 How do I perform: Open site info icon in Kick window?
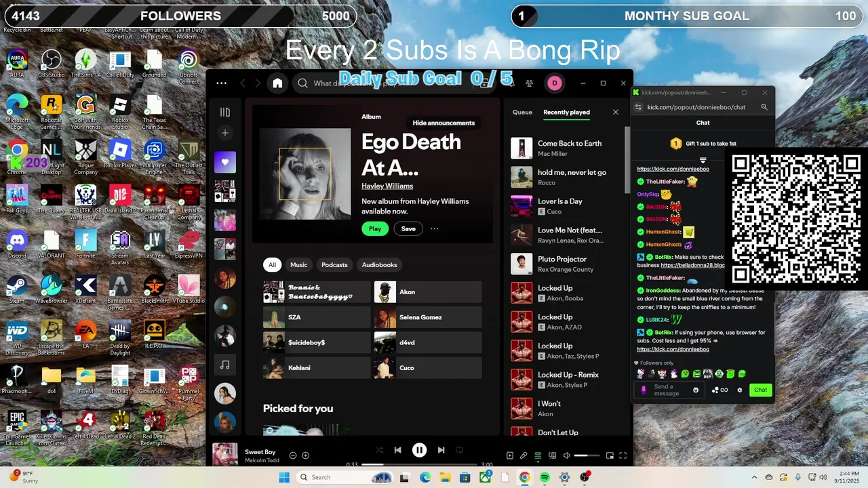638,107
